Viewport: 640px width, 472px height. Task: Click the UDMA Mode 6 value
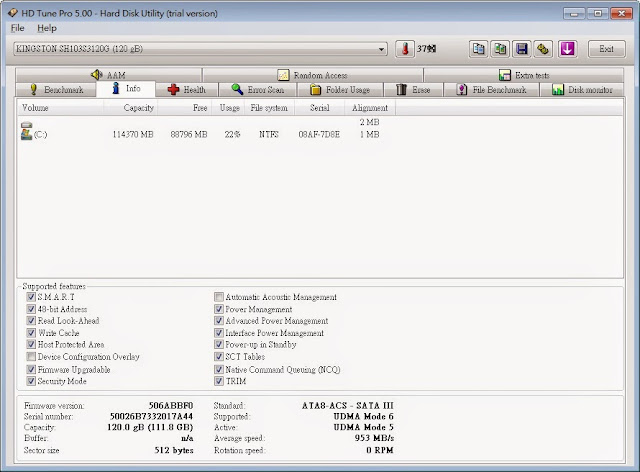click(x=363, y=416)
